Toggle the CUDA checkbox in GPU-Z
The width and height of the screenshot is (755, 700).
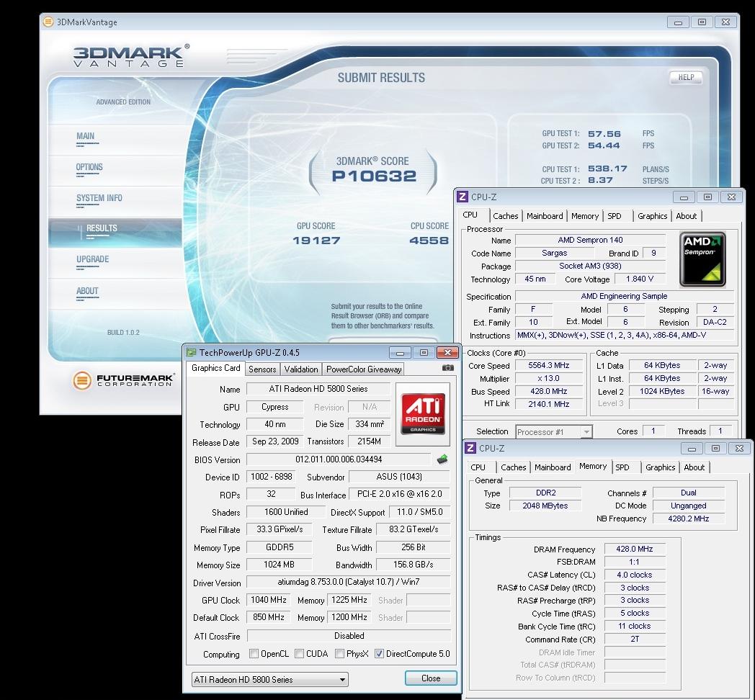coord(300,654)
